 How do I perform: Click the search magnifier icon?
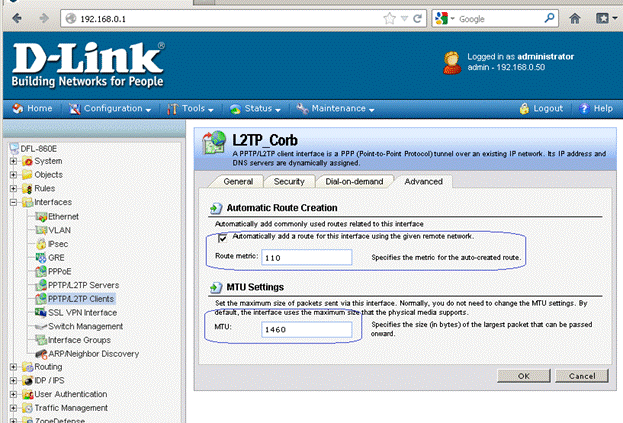[x=549, y=18]
